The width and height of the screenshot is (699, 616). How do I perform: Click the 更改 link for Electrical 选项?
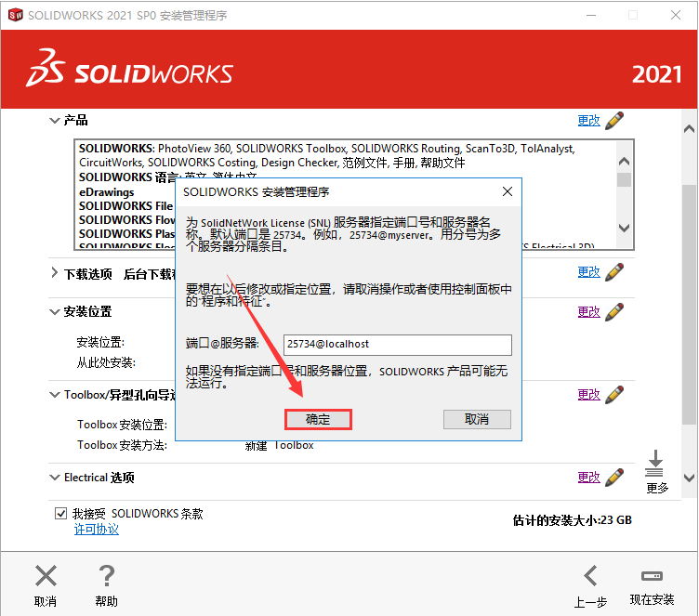pyautogui.click(x=589, y=478)
